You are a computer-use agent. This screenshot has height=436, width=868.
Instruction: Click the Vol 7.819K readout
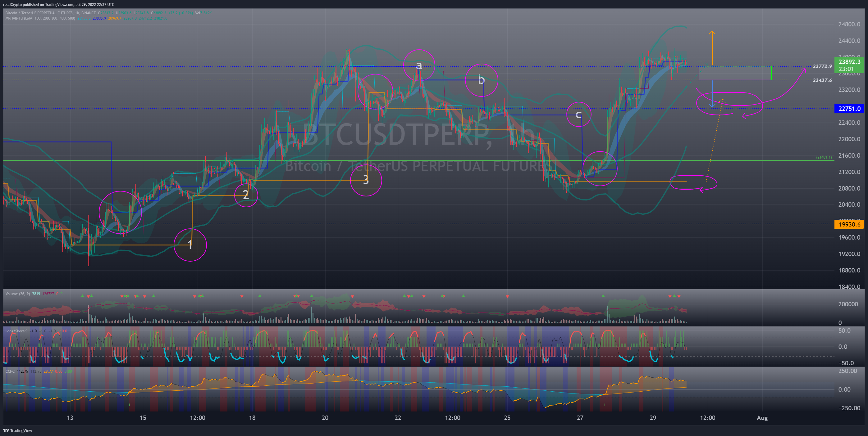203,13
